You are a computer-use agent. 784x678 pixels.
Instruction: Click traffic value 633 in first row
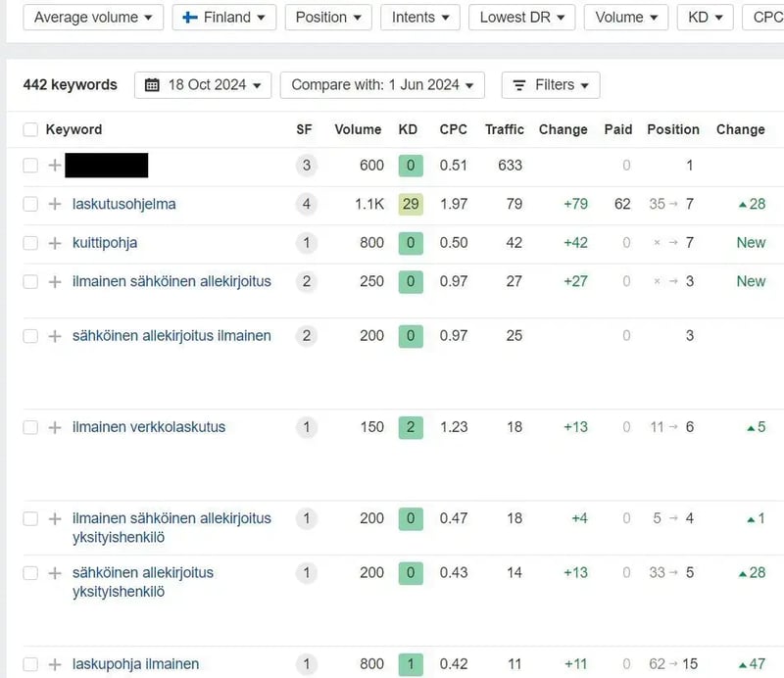tap(510, 166)
